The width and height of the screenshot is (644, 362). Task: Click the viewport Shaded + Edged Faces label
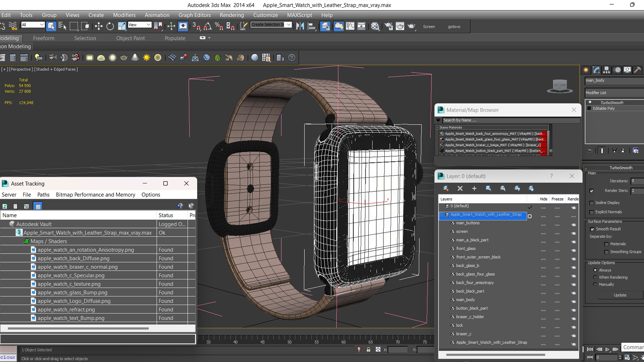coord(56,69)
